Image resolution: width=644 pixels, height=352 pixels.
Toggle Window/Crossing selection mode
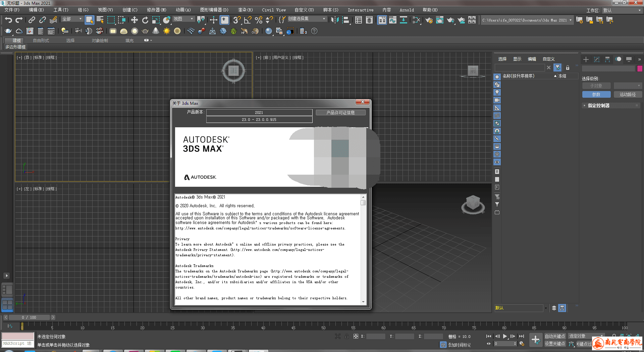121,20
